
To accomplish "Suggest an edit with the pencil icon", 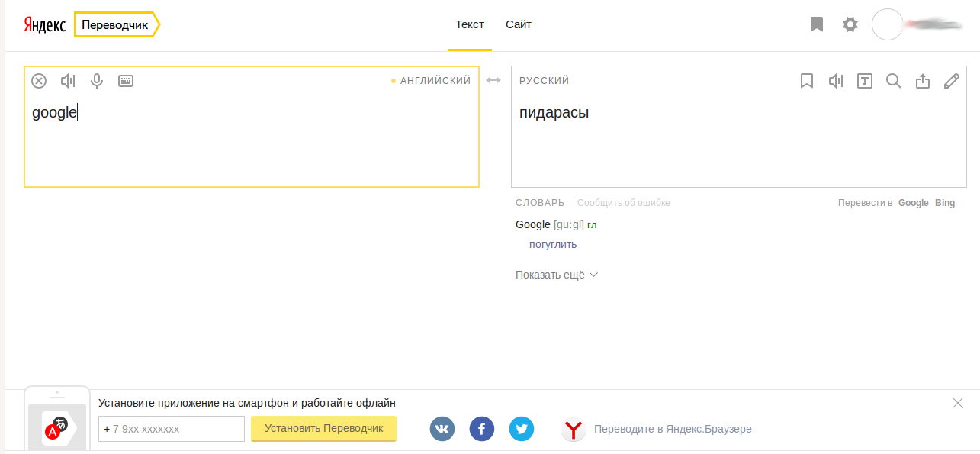I will (952, 81).
